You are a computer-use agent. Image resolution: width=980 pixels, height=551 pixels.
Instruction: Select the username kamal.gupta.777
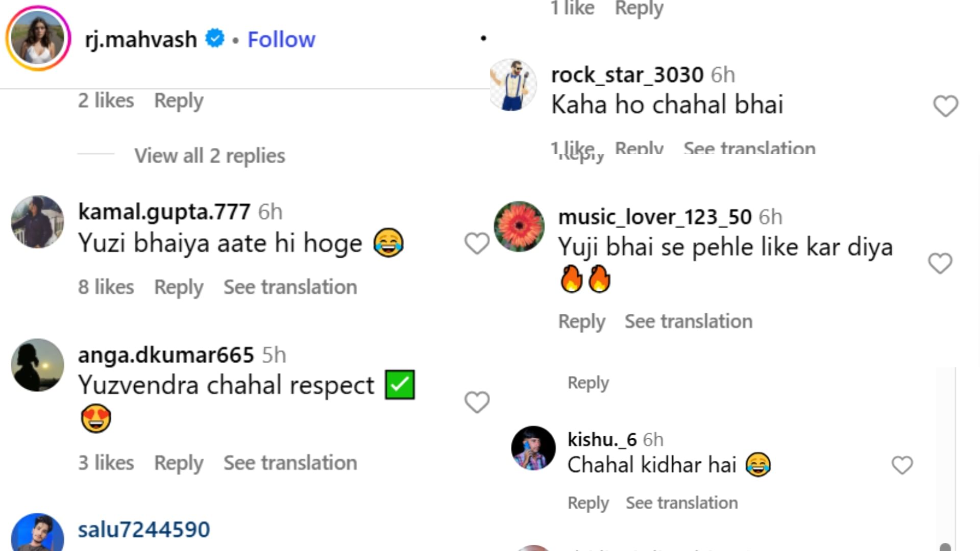click(164, 211)
